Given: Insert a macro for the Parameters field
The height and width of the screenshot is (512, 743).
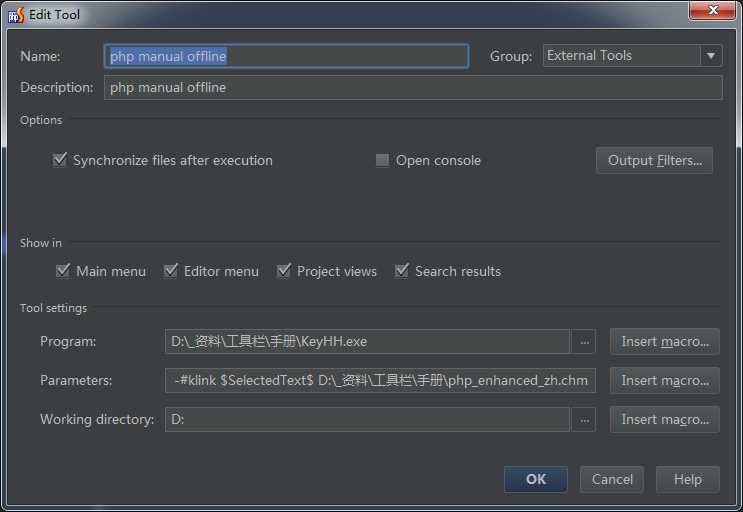Looking at the screenshot, I should pyautogui.click(x=664, y=381).
